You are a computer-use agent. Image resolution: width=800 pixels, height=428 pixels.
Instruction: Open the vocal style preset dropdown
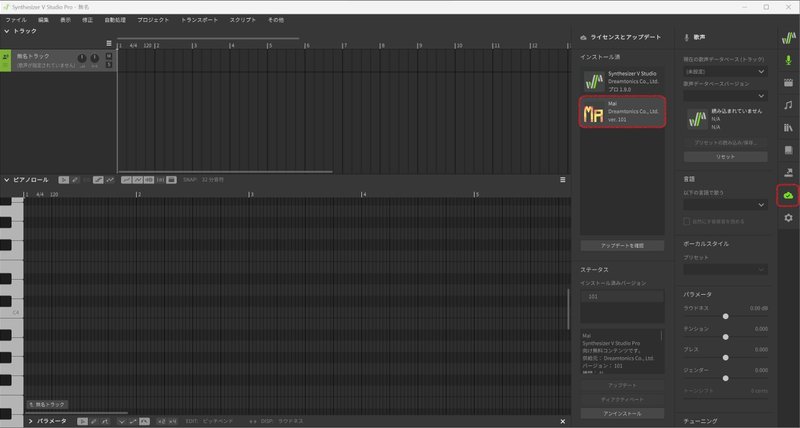(x=725, y=269)
